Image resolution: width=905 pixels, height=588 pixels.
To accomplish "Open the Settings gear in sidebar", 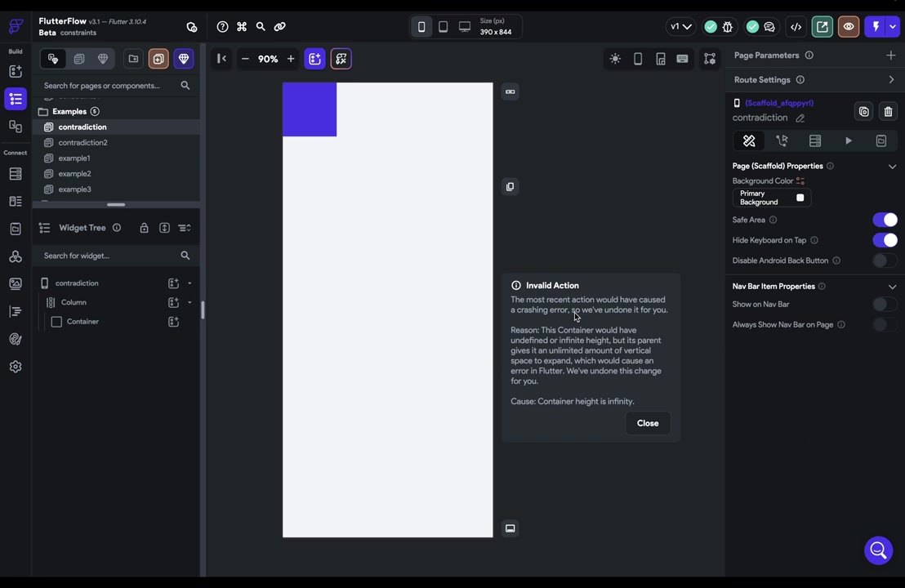I will pyautogui.click(x=16, y=367).
